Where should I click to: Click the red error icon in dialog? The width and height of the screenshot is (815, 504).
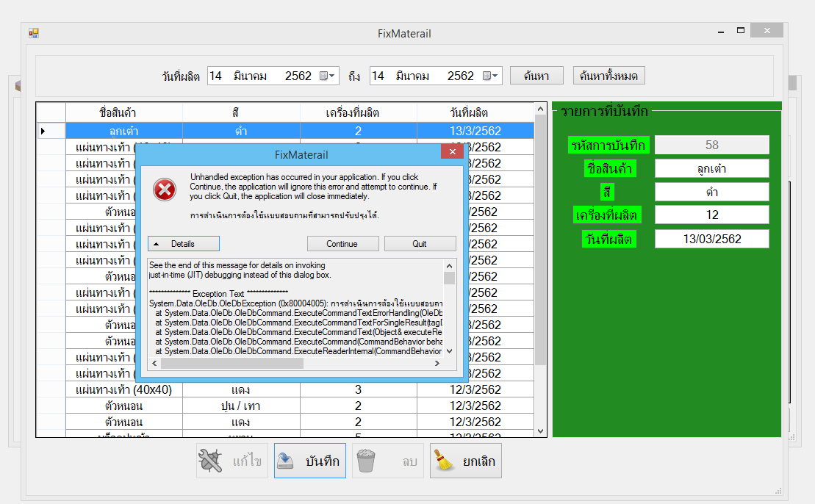click(x=165, y=190)
